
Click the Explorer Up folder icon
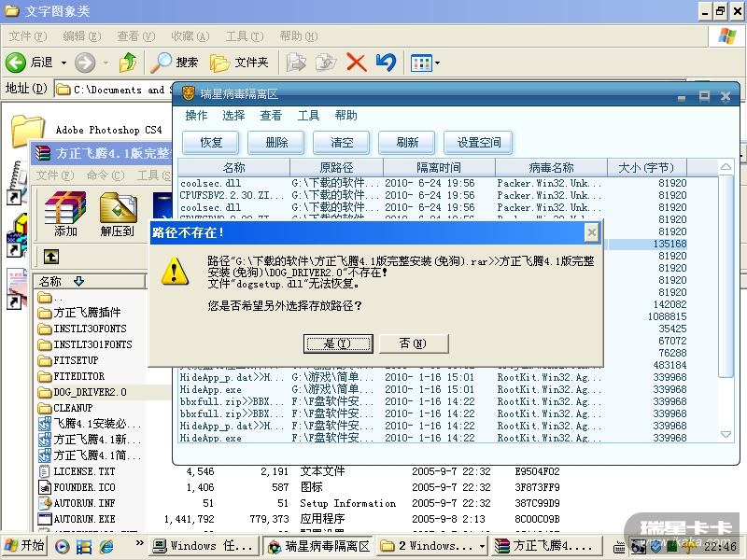pyautogui.click(x=128, y=63)
